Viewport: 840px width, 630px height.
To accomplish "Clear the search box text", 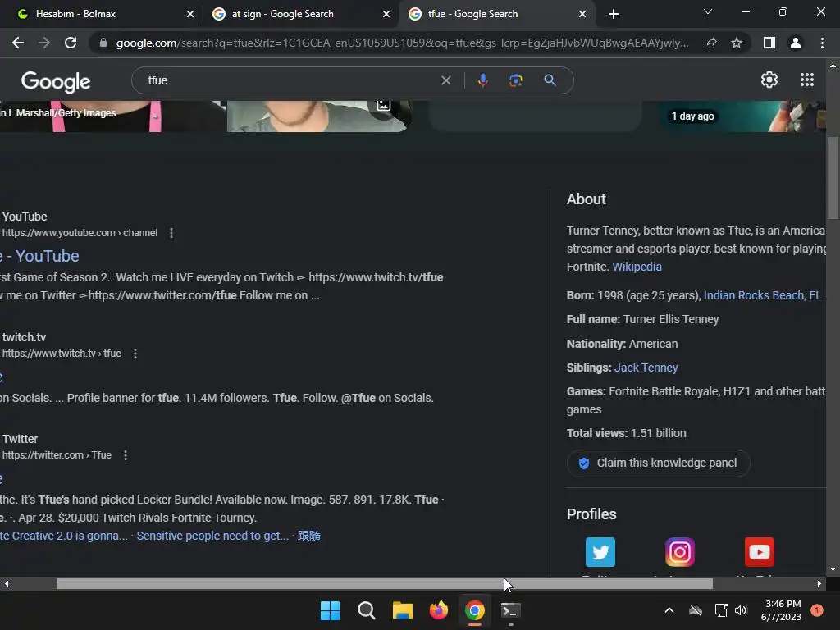I will (445, 80).
